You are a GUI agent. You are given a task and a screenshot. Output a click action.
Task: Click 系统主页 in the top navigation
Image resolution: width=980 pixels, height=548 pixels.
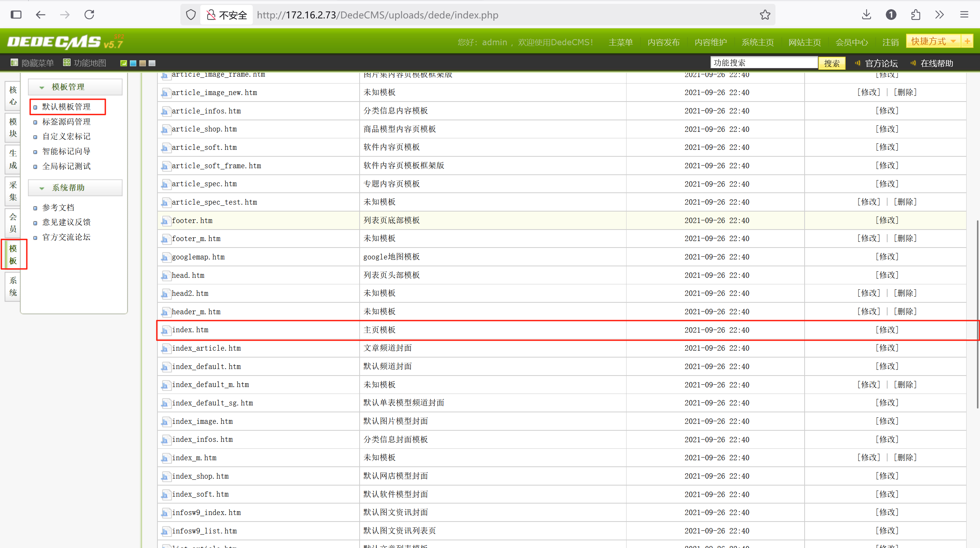pyautogui.click(x=757, y=42)
